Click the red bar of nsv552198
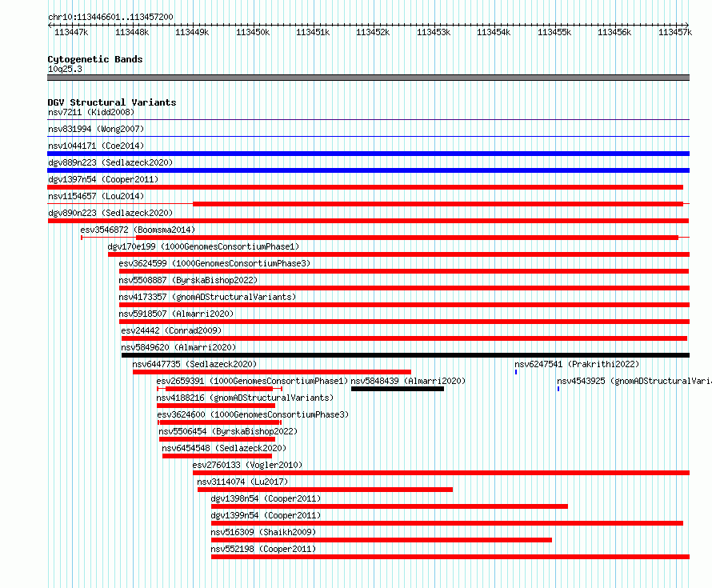Viewport: 712px width, 588px height. pyautogui.click(x=450, y=557)
